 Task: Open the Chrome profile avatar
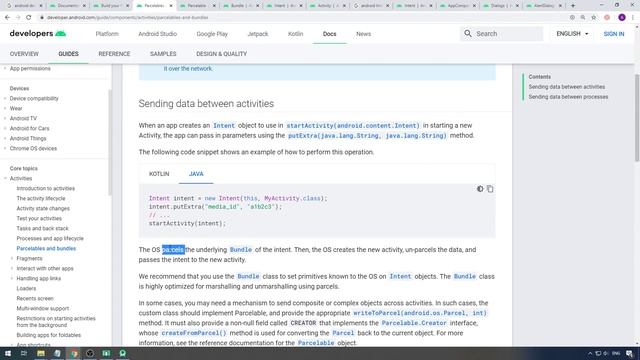(622, 18)
